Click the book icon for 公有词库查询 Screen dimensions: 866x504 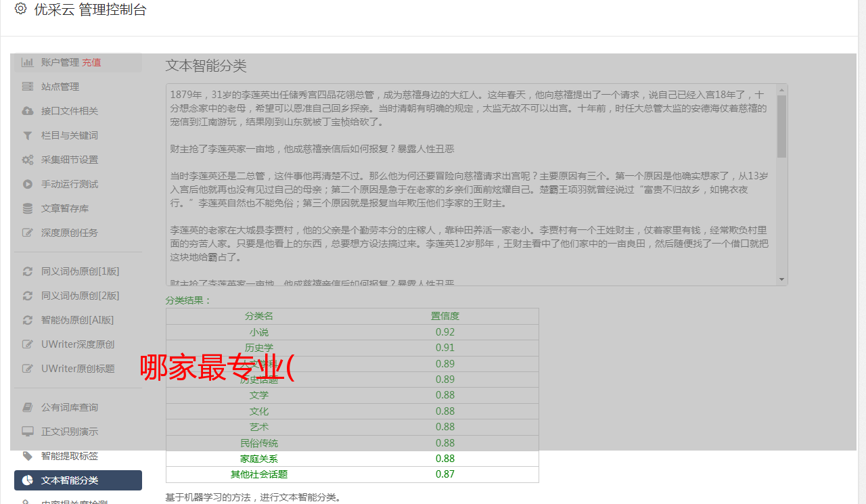(28, 407)
